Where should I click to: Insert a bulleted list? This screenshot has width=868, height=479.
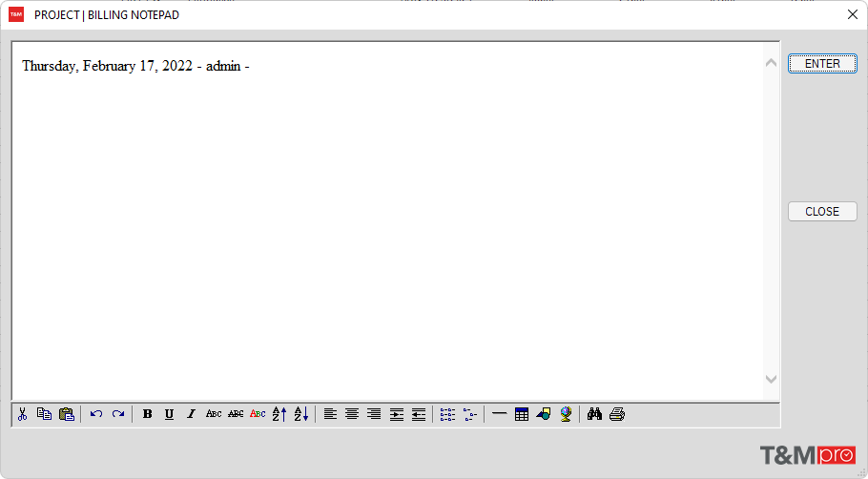click(448, 414)
